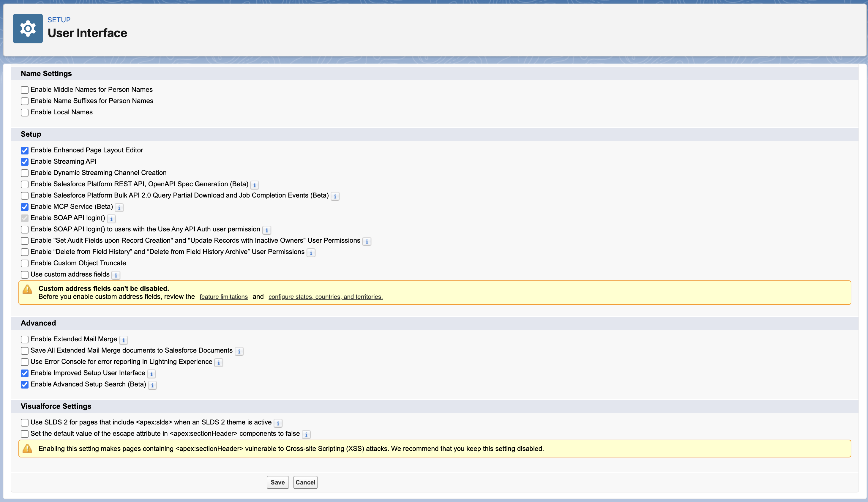Screen dimensions: 868x502
Task: Check Enable Custom Object Truncate
Action: [x=24, y=263]
